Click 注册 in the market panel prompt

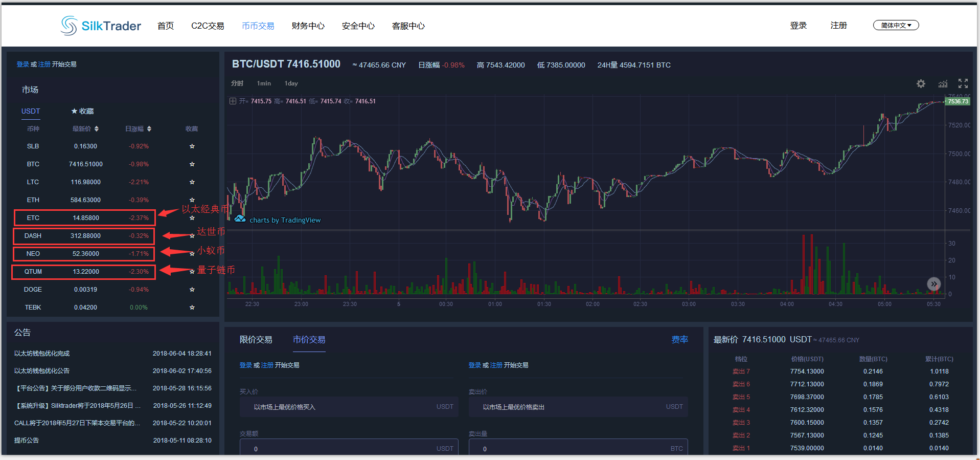pyautogui.click(x=44, y=64)
